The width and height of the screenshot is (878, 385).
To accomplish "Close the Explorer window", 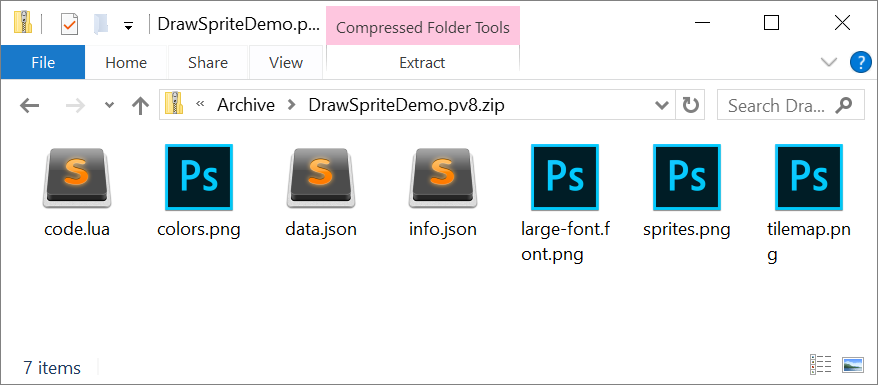I will coord(842,23).
